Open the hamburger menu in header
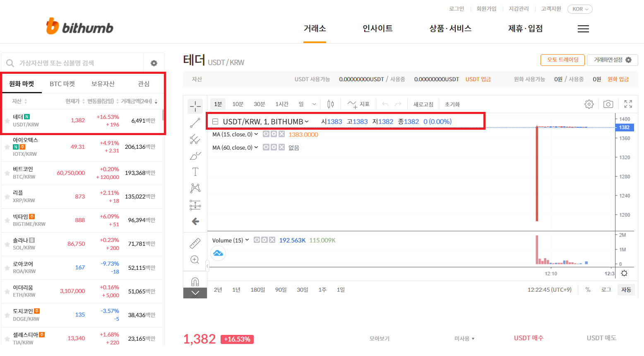 point(583,29)
